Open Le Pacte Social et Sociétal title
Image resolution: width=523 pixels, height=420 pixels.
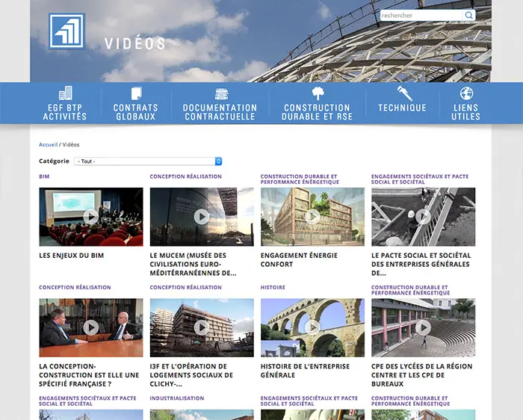click(x=421, y=265)
